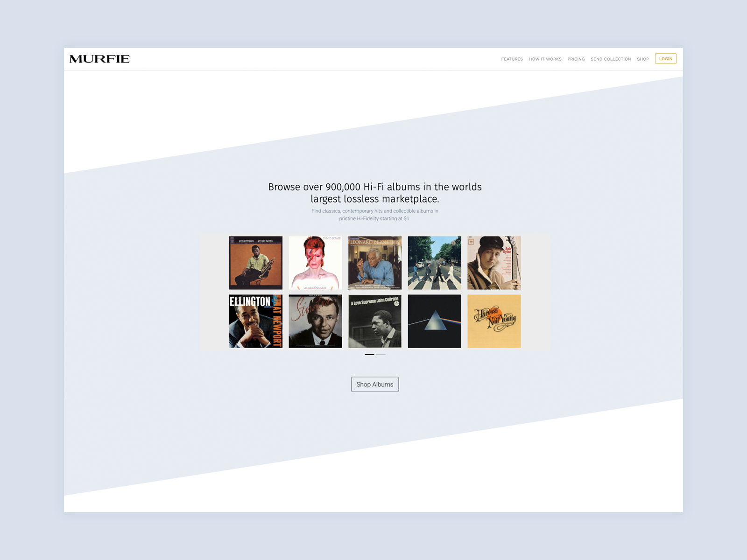Open A Love Supreme John Coltrane album
This screenshot has height=560, width=747.
pos(375,321)
